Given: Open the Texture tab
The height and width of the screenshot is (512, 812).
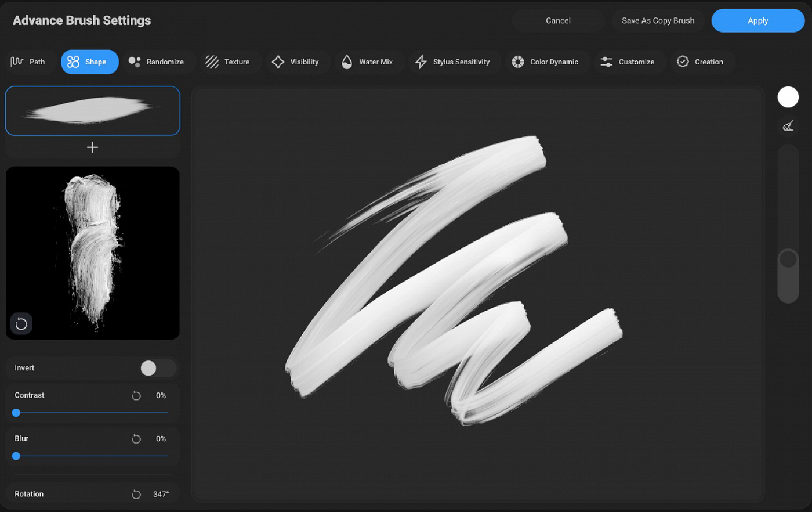Looking at the screenshot, I should (x=229, y=62).
